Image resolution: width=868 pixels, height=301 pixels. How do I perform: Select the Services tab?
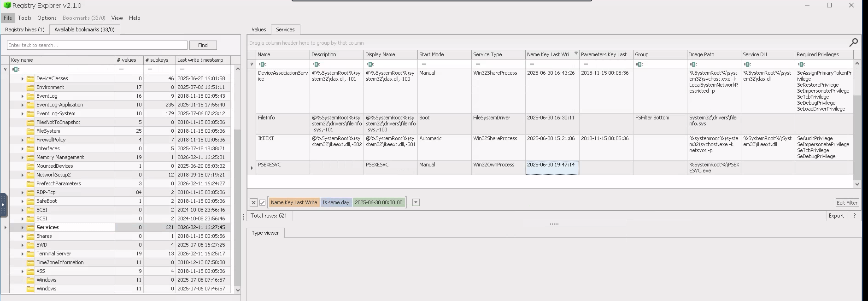pyautogui.click(x=285, y=30)
